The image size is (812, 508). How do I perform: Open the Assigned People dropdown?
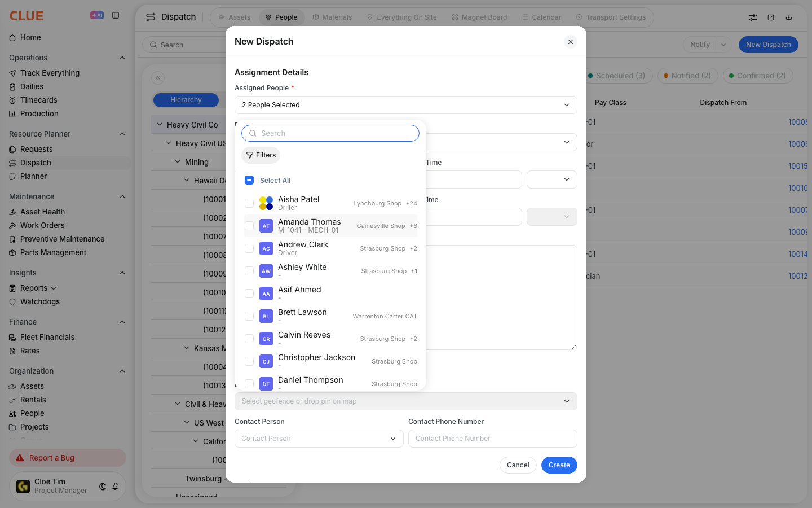click(406, 105)
